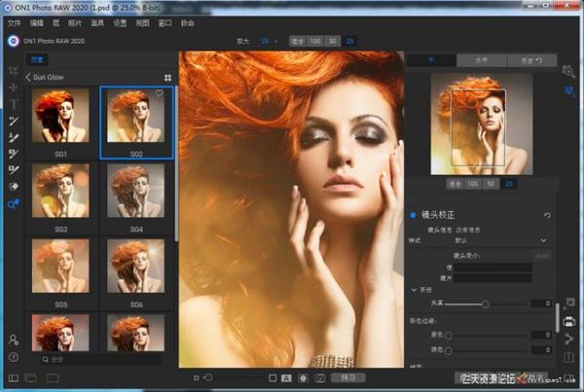Open the 窗口 (Window) menu
The image size is (584, 392).
click(x=164, y=21)
